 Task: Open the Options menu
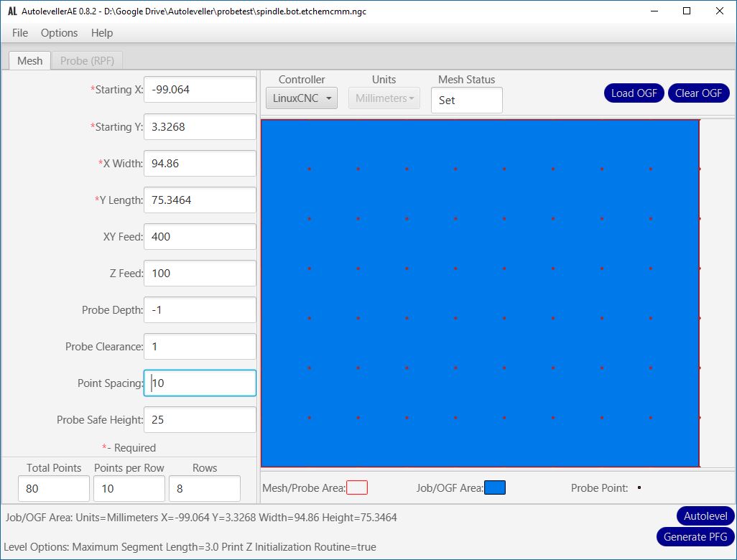click(59, 33)
